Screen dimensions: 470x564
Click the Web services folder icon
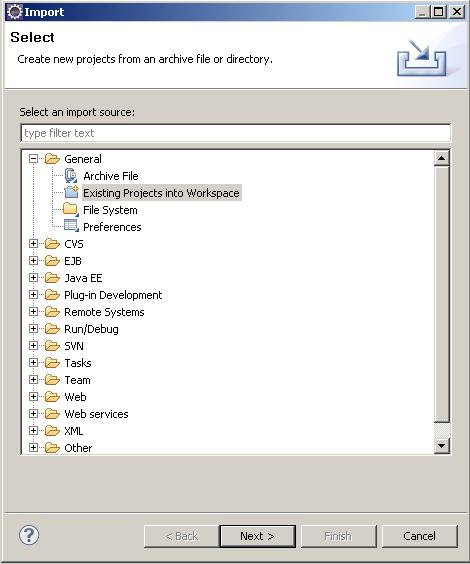(52, 414)
